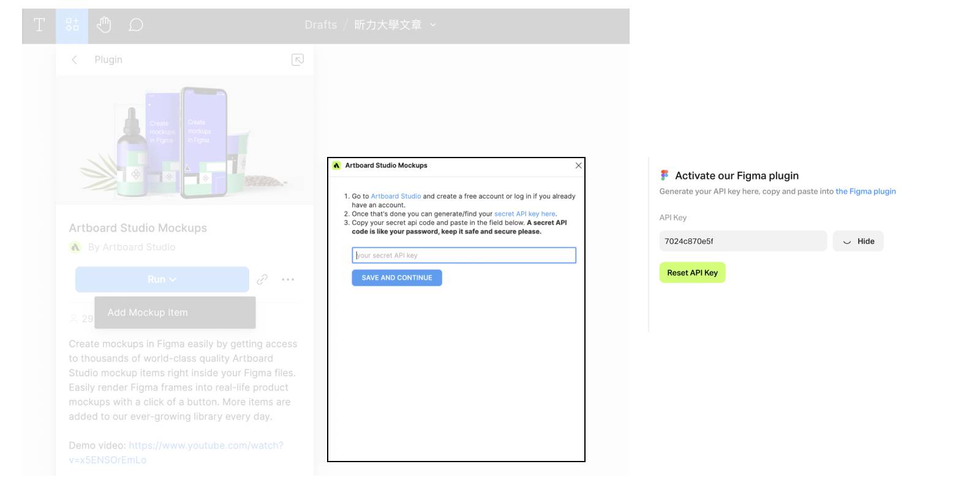Open the plugin more options ellipsis
This screenshot has height=483, width=980.
coord(288,280)
